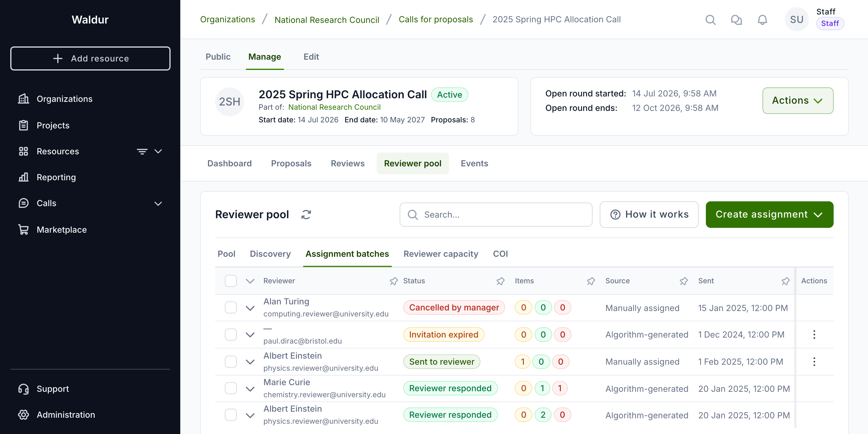Open the SU user avatar menu

click(797, 20)
